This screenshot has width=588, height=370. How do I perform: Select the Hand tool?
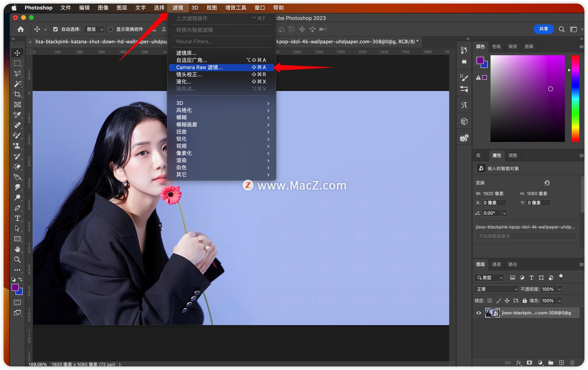pyautogui.click(x=17, y=249)
